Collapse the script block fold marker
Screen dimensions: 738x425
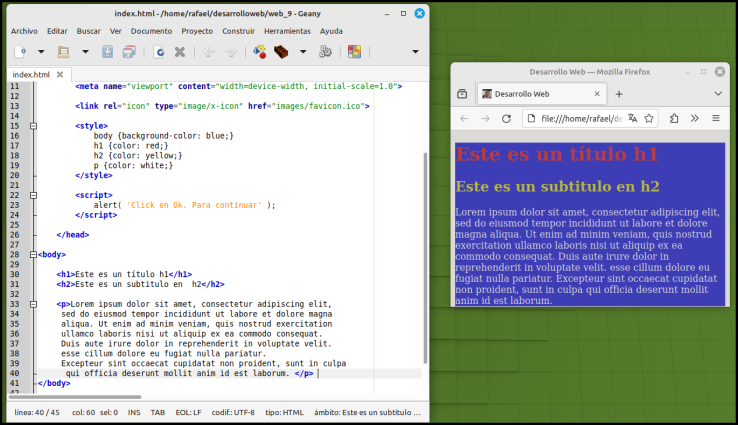[x=33, y=195]
